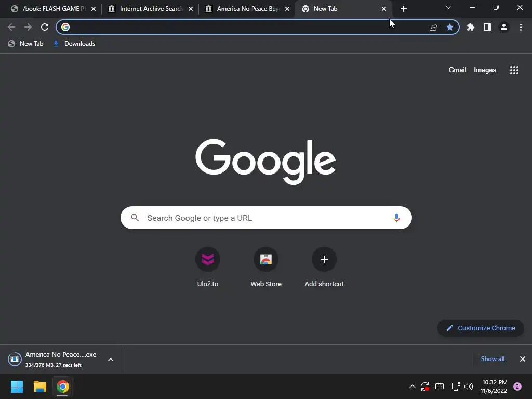Click the magnifier icon in search box
This screenshot has width=532, height=399.
135,218
